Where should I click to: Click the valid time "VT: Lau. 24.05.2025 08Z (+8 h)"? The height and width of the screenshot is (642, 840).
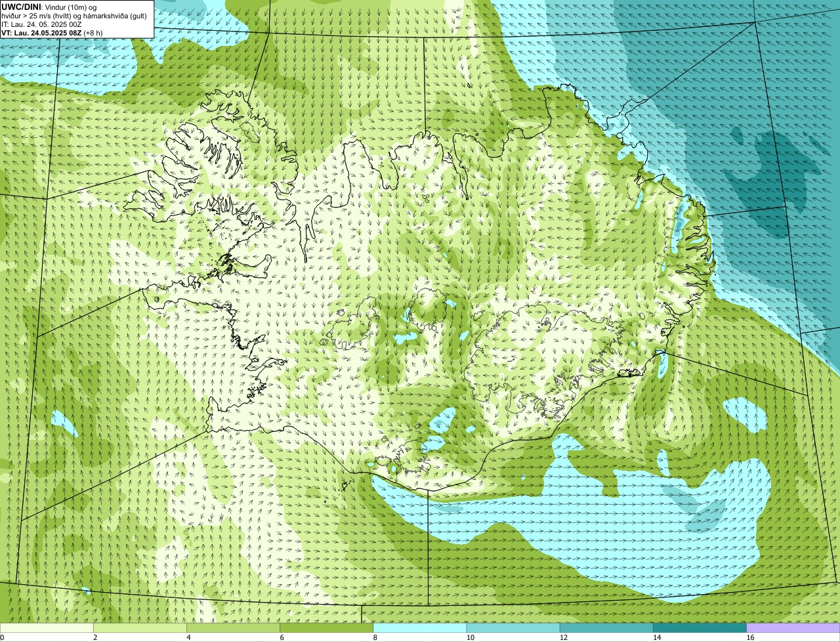click(x=51, y=32)
